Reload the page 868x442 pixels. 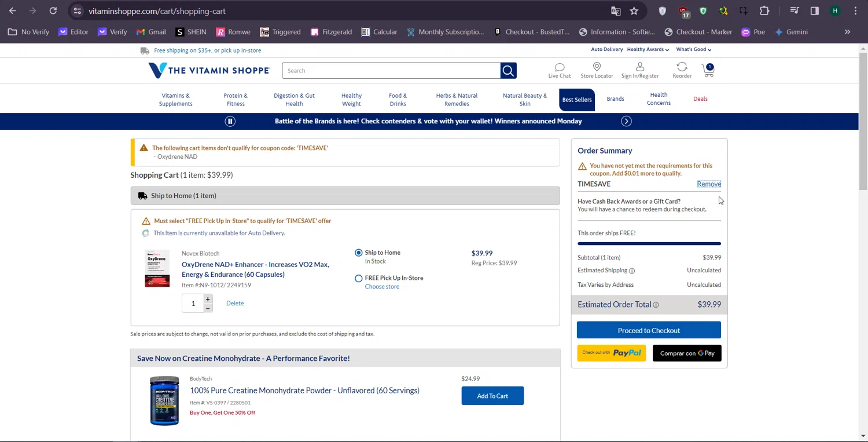53,11
